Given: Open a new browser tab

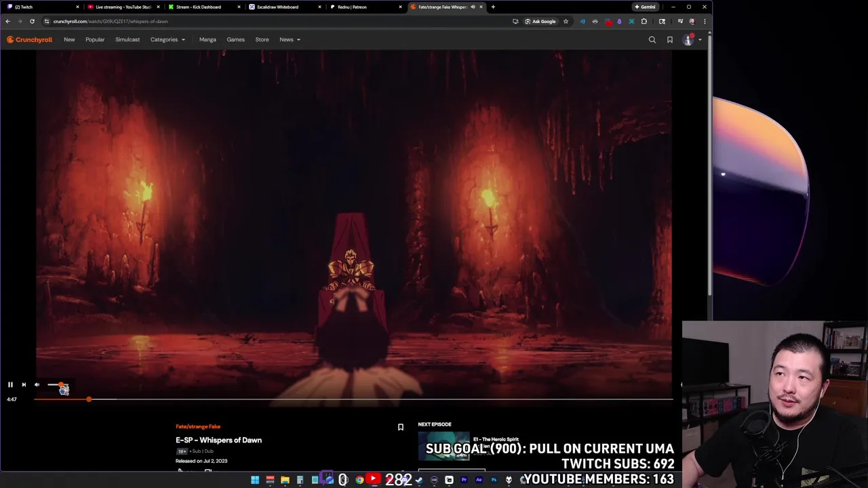Looking at the screenshot, I should pos(493,7).
